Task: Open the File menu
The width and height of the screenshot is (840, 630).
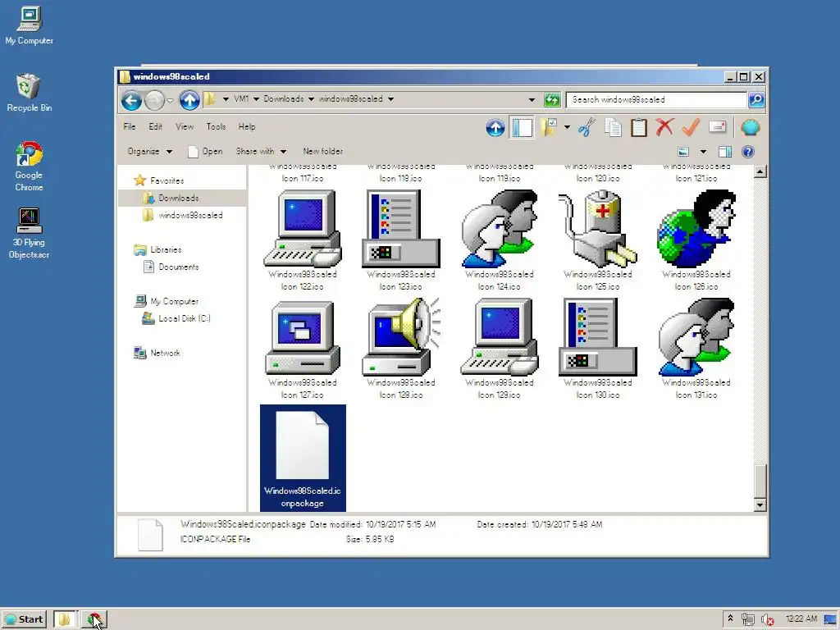Action: click(x=129, y=127)
